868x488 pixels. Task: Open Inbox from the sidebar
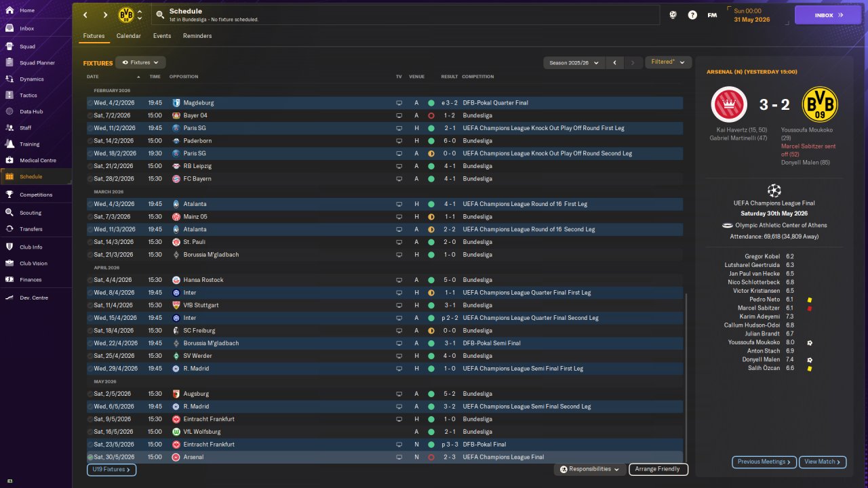tap(37, 28)
